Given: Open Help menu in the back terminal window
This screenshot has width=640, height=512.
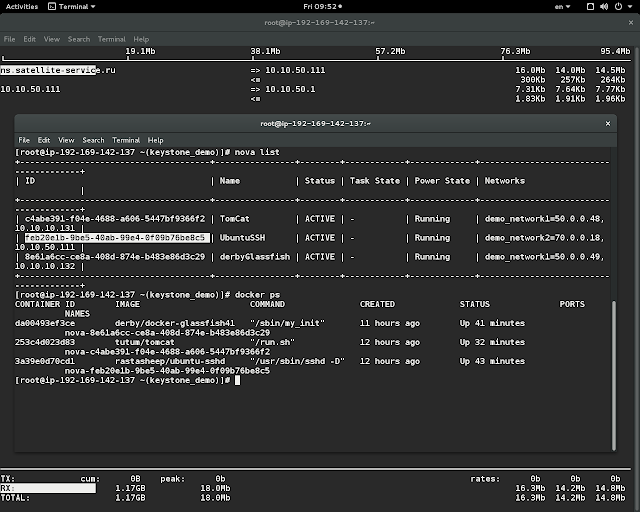Looking at the screenshot, I should (x=141, y=39).
